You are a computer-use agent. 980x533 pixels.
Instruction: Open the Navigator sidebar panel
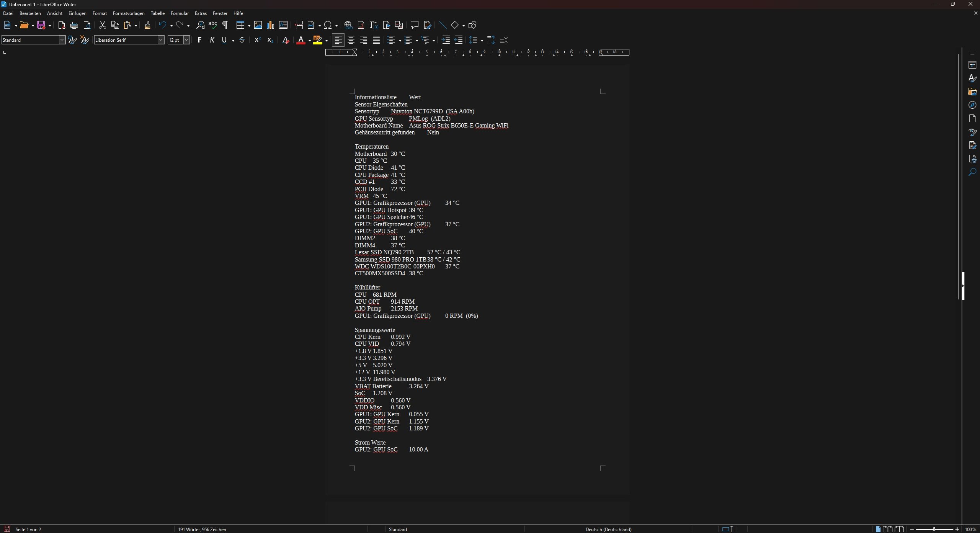click(972, 105)
